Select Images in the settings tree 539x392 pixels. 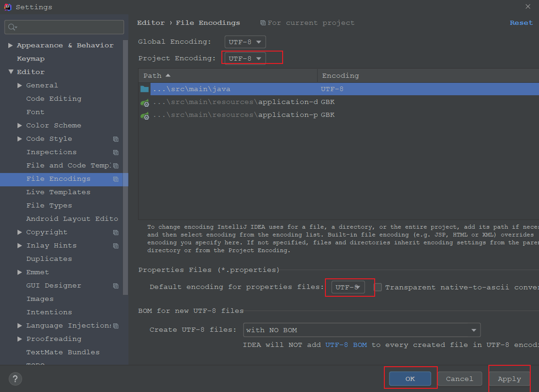pyautogui.click(x=40, y=299)
